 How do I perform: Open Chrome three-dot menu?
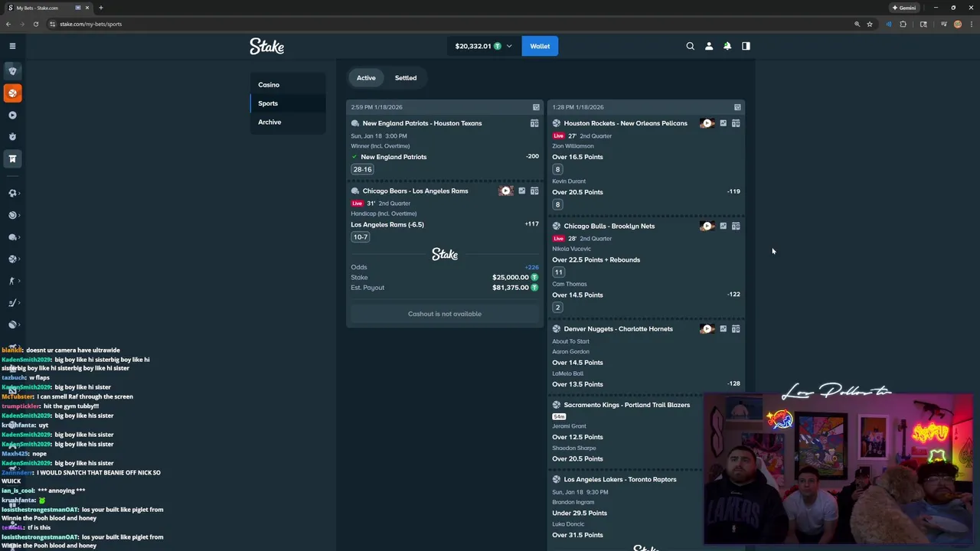[971, 24]
